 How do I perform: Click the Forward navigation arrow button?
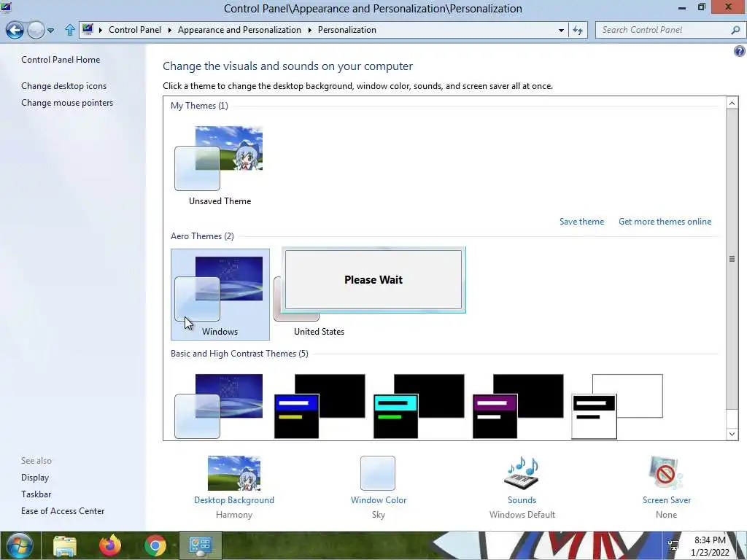pyautogui.click(x=36, y=31)
